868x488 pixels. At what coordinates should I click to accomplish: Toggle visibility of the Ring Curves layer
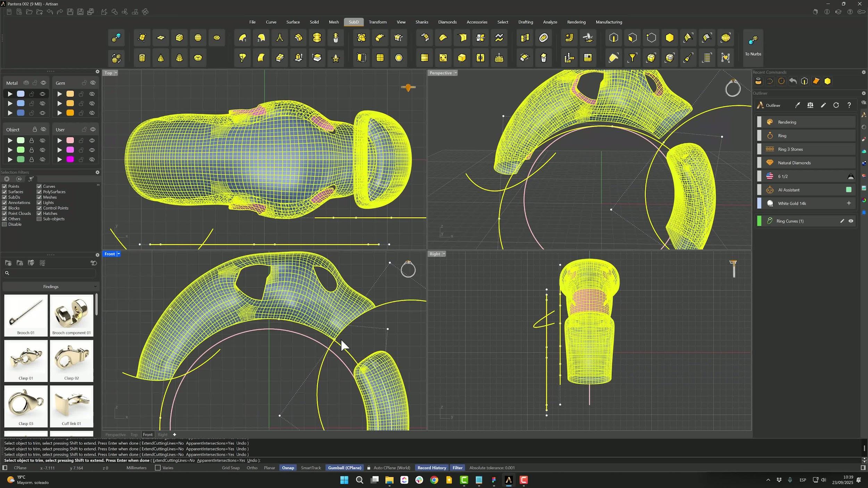[851, 221]
